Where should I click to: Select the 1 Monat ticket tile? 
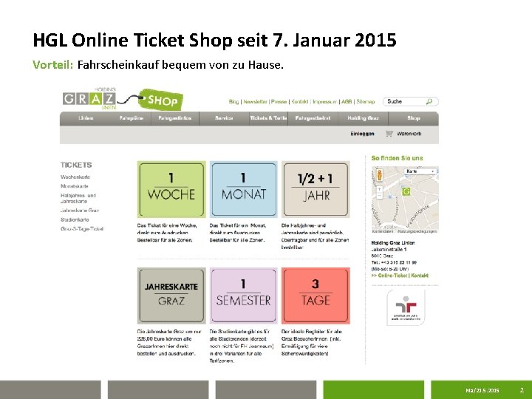pyautogui.click(x=244, y=189)
